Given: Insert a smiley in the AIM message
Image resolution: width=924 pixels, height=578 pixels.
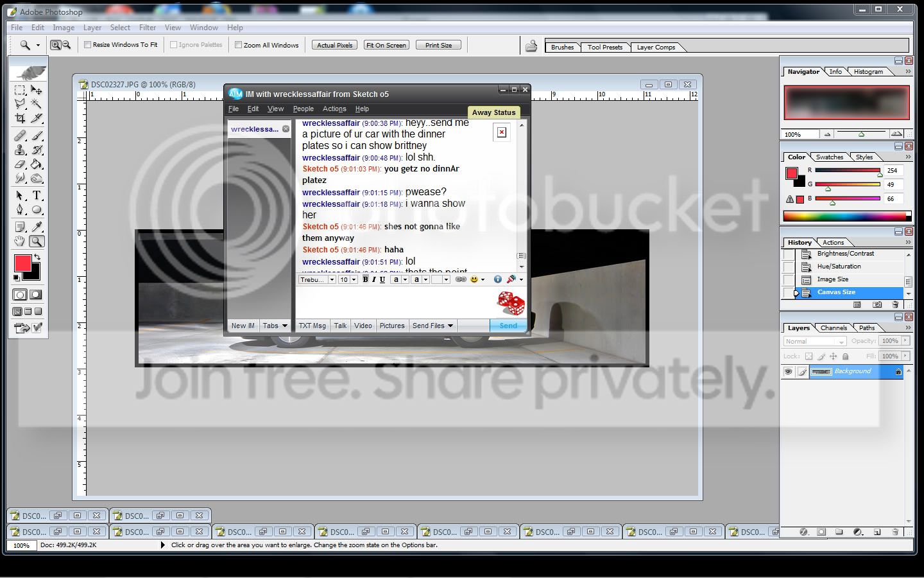Looking at the screenshot, I should tap(474, 279).
